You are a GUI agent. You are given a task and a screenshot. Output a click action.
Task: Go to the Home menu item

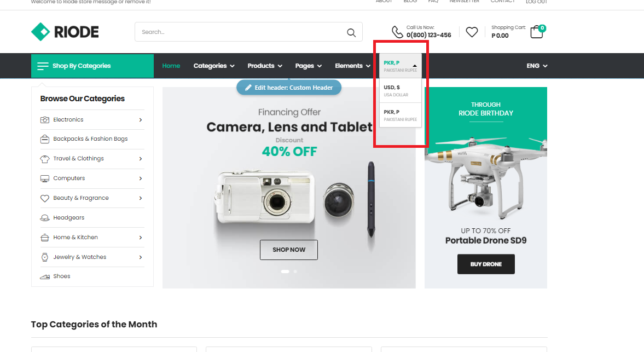(171, 66)
